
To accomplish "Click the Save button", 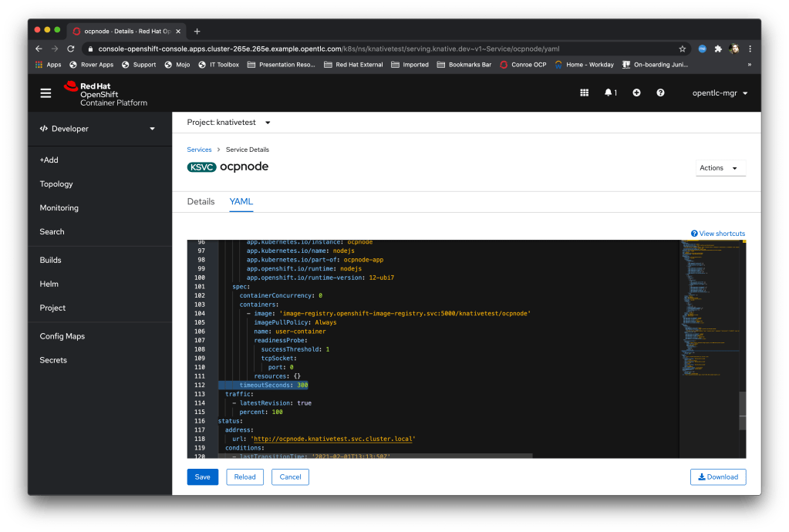I will 202,477.
